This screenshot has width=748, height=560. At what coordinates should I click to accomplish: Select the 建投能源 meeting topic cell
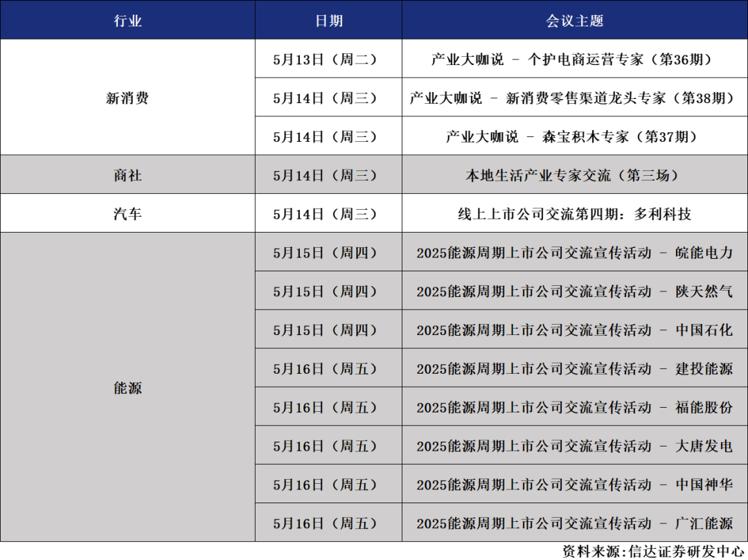[x=575, y=368]
